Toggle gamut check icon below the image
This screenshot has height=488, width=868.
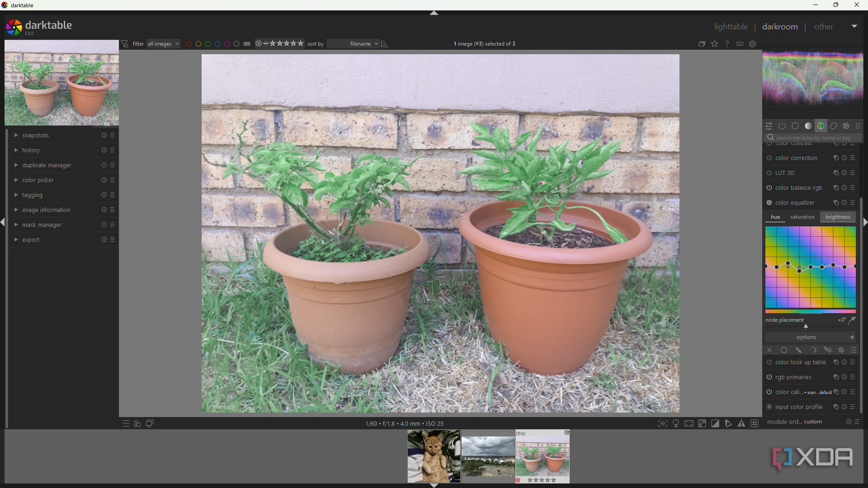tap(741, 423)
